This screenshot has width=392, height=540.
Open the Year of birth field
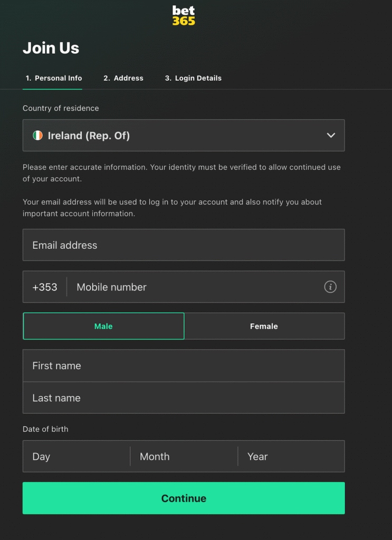click(x=291, y=456)
